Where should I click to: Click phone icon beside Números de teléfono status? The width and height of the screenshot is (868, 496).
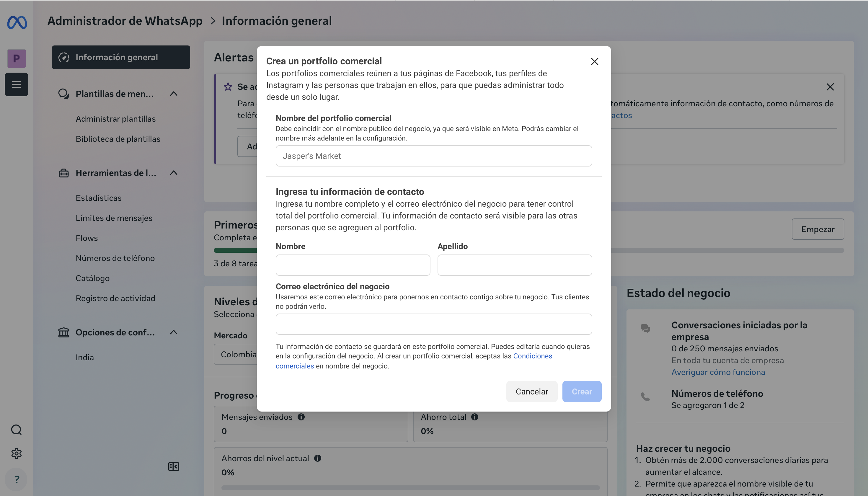(x=645, y=397)
